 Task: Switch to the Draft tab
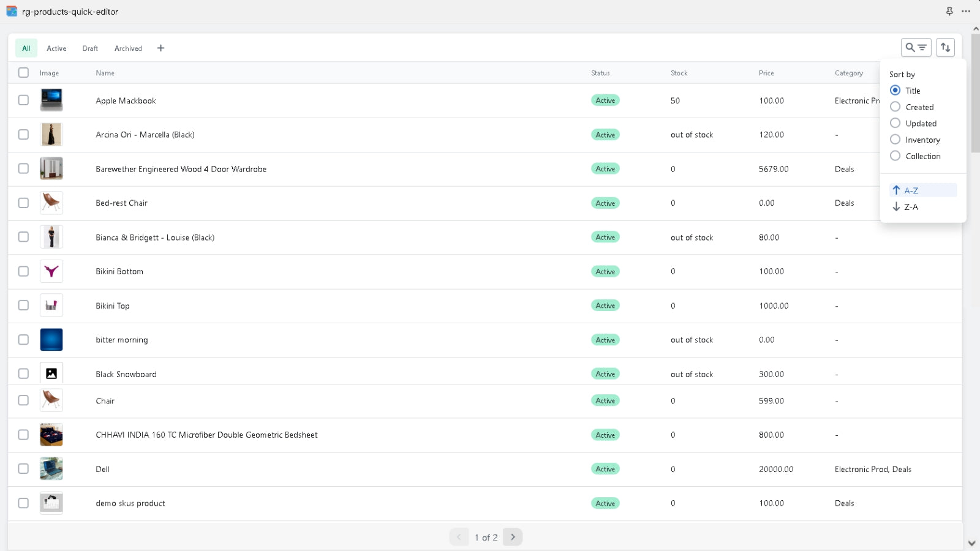pos(90,48)
